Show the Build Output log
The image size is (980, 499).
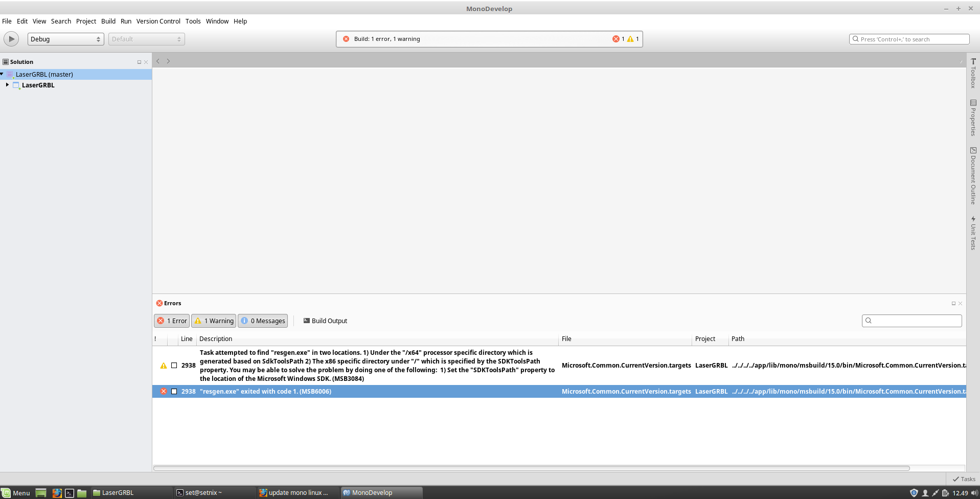click(x=325, y=321)
